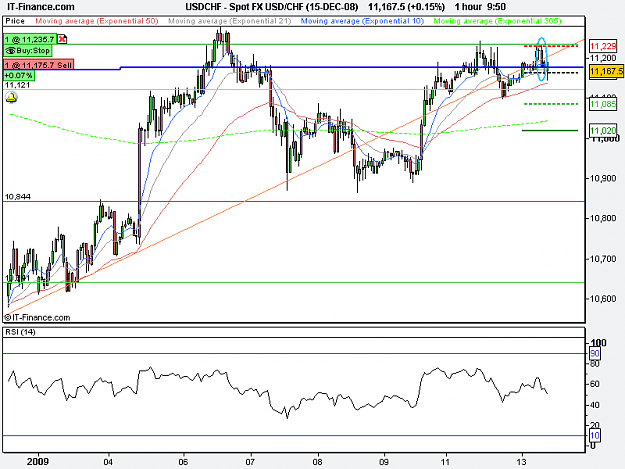Open Moving average Exponential 10 legend

(362, 21)
